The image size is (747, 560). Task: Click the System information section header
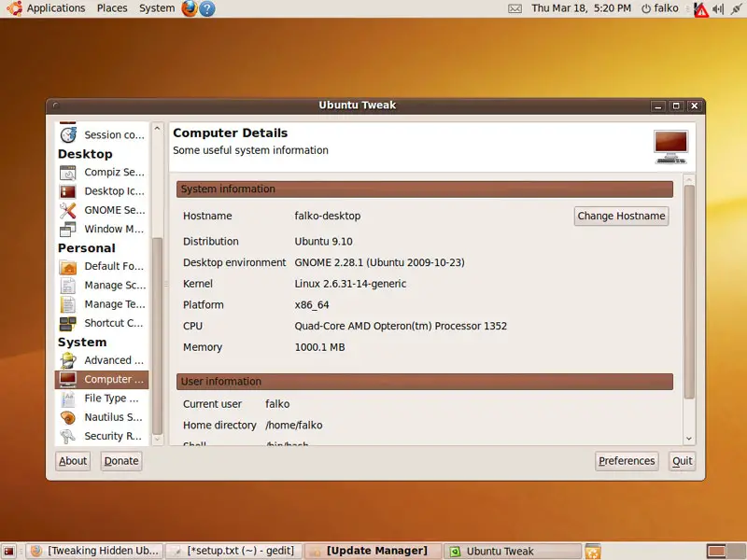click(425, 189)
